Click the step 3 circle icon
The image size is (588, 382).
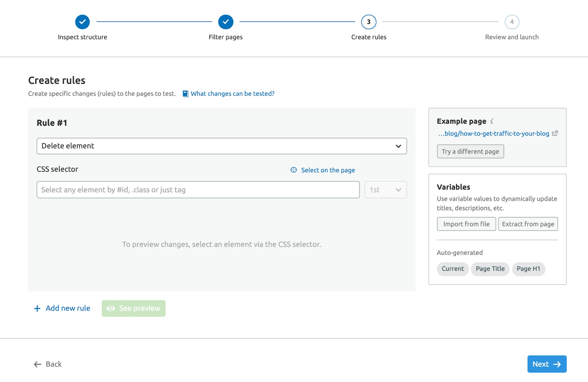coord(369,22)
